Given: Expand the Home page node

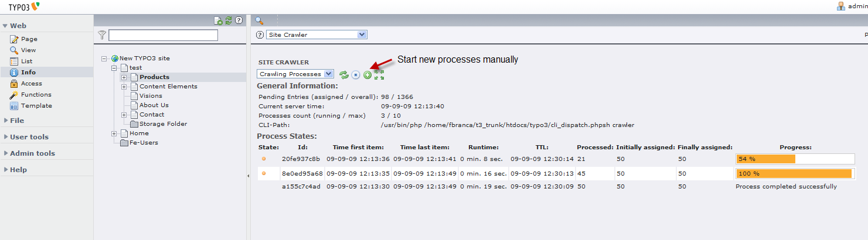Looking at the screenshot, I should [115, 133].
